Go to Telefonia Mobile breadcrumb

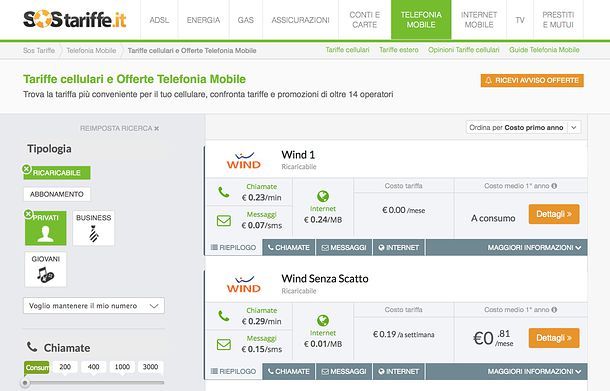[91, 51]
